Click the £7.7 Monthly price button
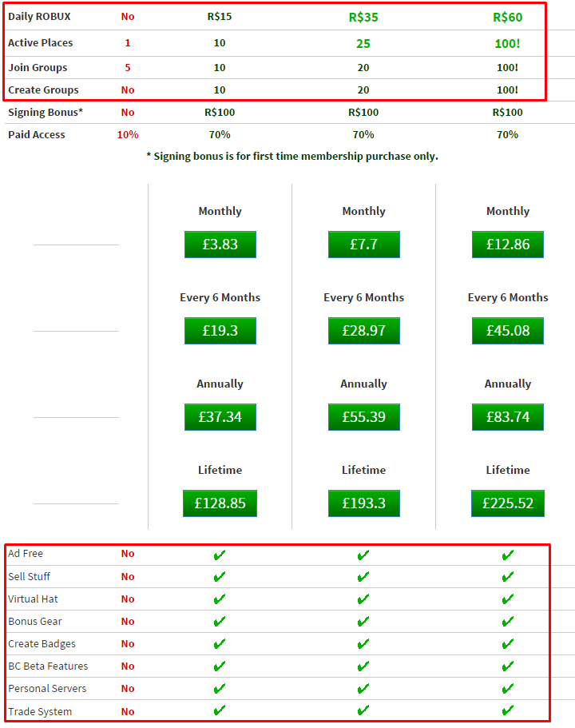The height and width of the screenshot is (728, 575). pos(364,245)
